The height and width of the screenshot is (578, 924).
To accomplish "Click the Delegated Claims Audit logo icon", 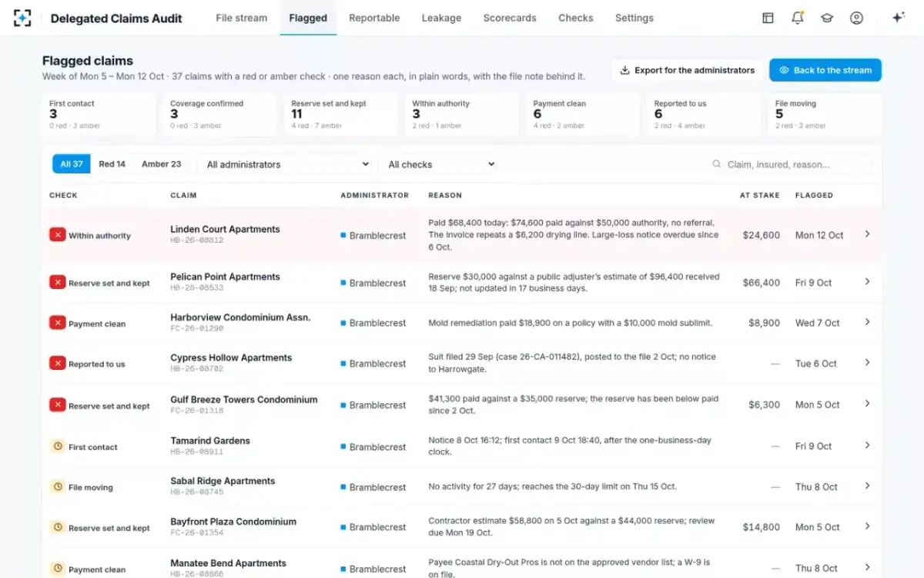I will pos(23,18).
